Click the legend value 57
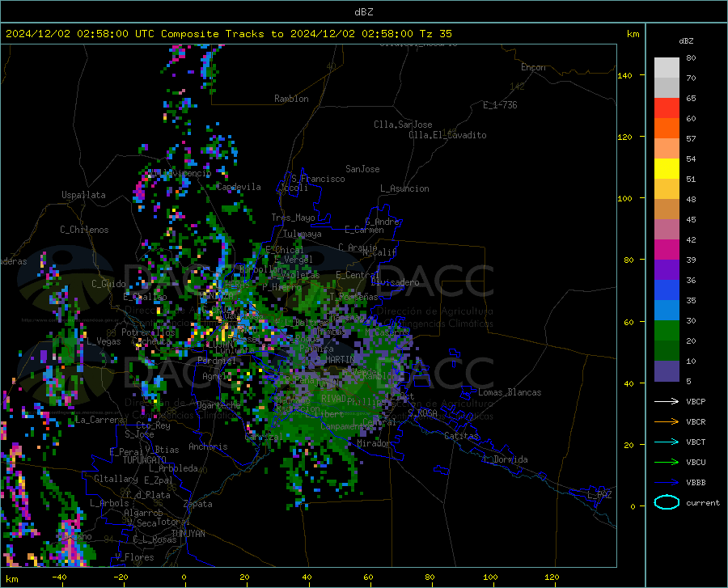The image size is (728, 588). (691, 139)
